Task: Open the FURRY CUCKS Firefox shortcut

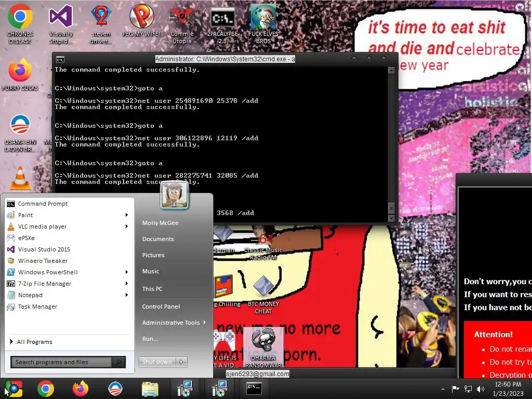Action: point(20,74)
